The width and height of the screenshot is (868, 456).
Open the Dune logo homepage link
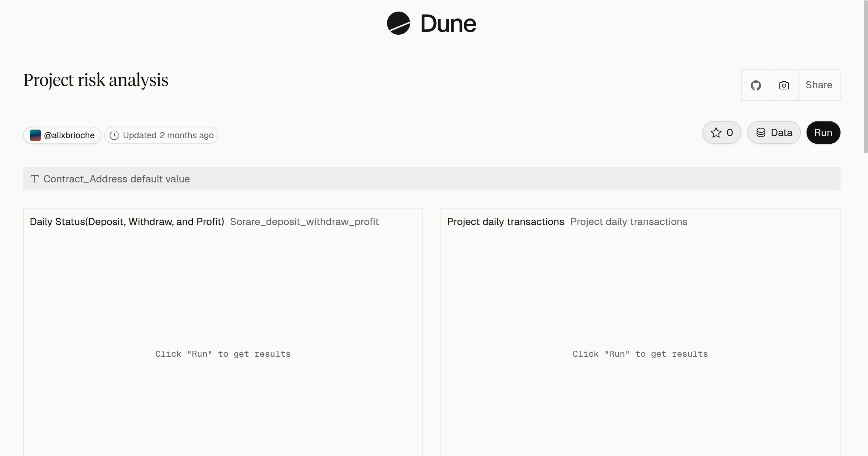pos(431,23)
